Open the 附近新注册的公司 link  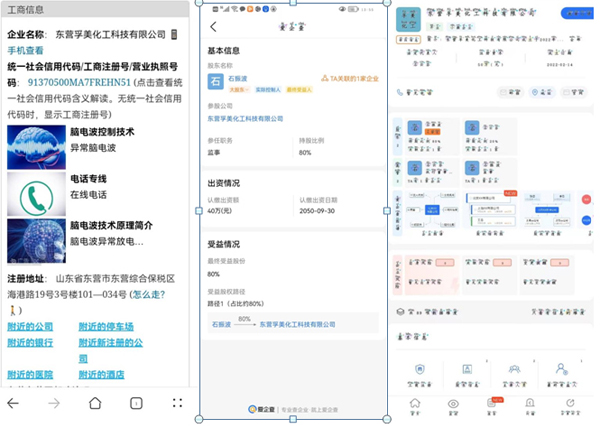111,350
